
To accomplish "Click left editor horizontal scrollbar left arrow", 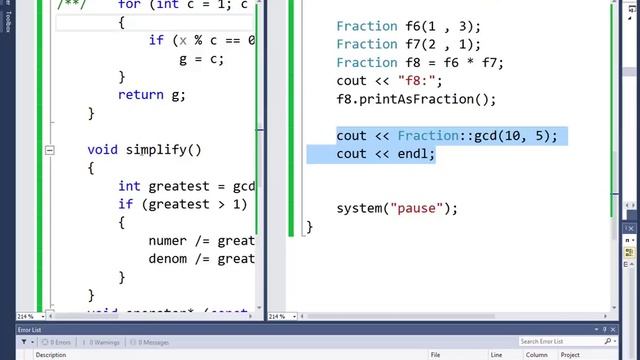I will 50,316.
